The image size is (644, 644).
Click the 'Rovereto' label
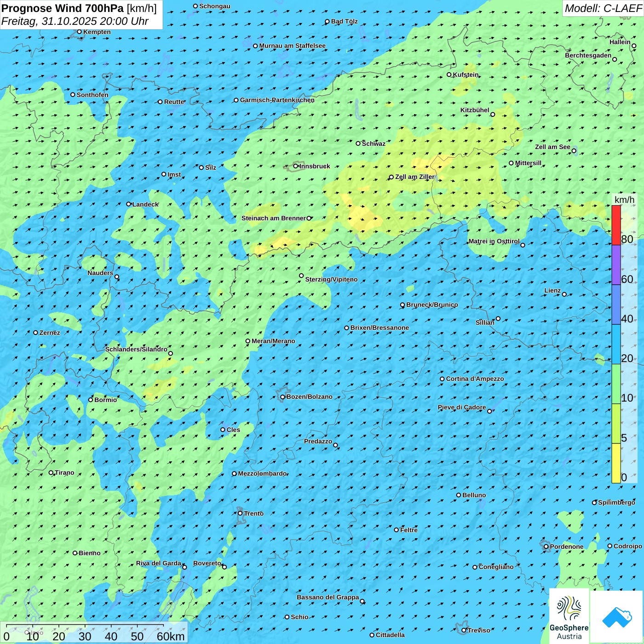click(207, 563)
